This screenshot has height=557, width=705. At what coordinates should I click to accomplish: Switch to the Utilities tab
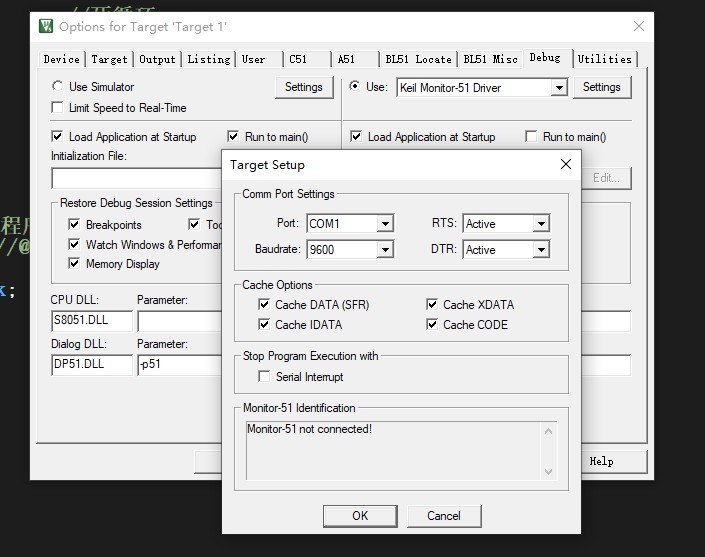(604, 59)
